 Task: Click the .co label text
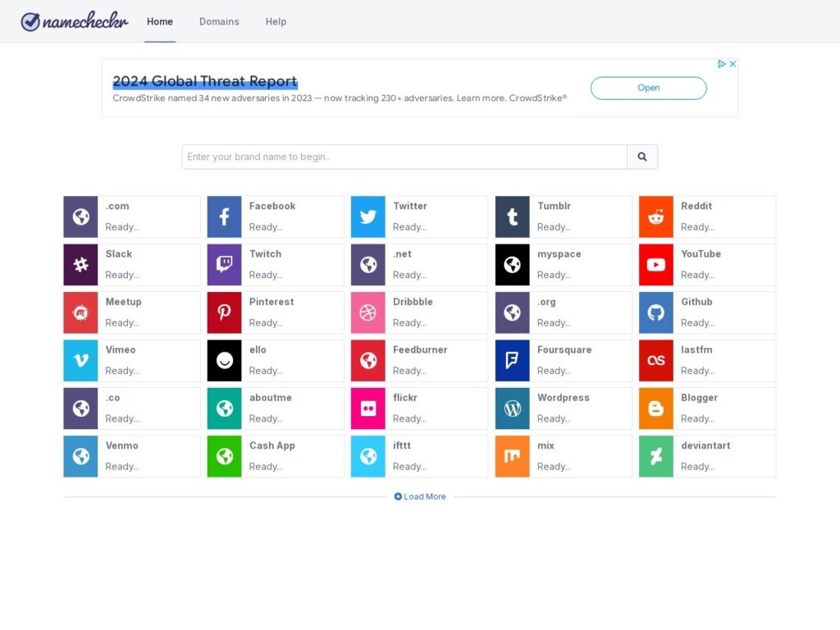tap(112, 398)
